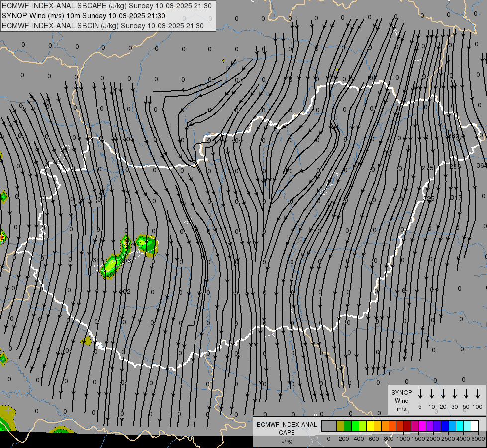Pick the pure yellow CAPE legend swatch

point(370,426)
